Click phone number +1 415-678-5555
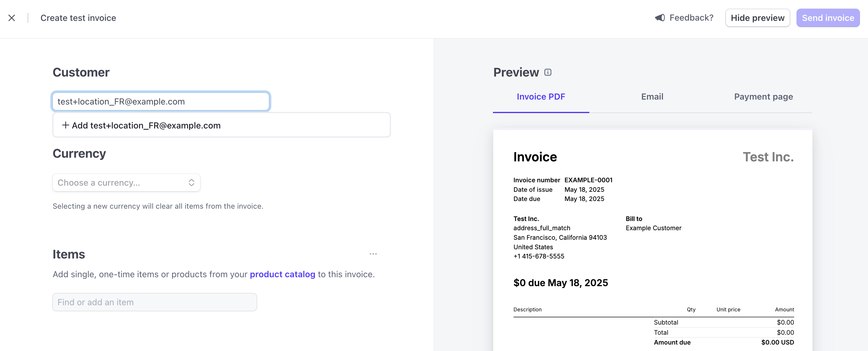 coord(539,256)
